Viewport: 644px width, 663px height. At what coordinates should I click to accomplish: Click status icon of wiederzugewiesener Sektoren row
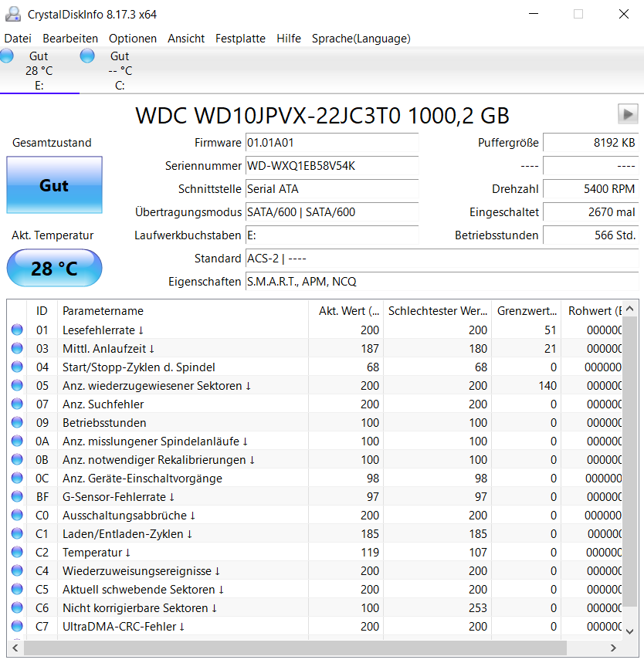(17, 386)
